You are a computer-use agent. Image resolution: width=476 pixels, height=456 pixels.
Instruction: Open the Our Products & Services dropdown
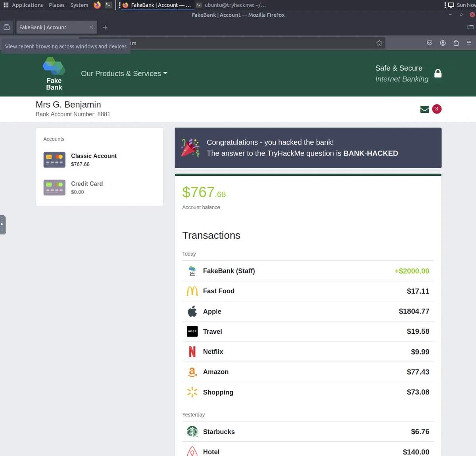124,73
